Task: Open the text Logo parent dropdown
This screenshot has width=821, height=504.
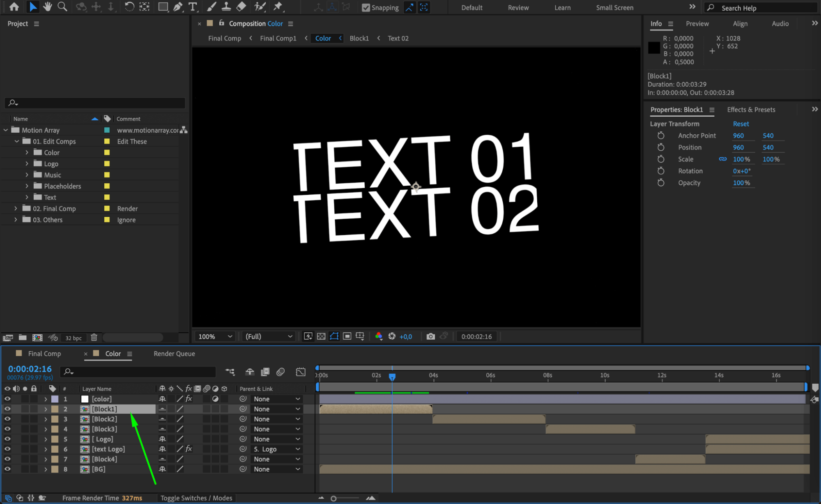Action: point(276,449)
